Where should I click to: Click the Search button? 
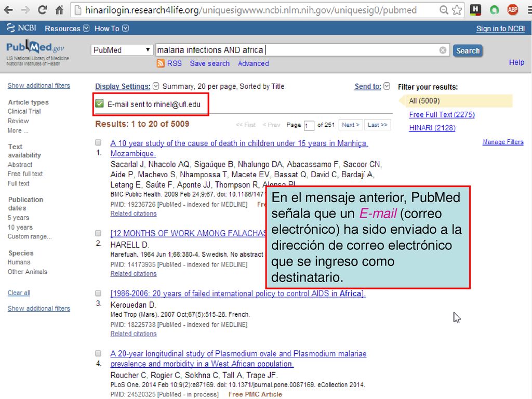(468, 50)
